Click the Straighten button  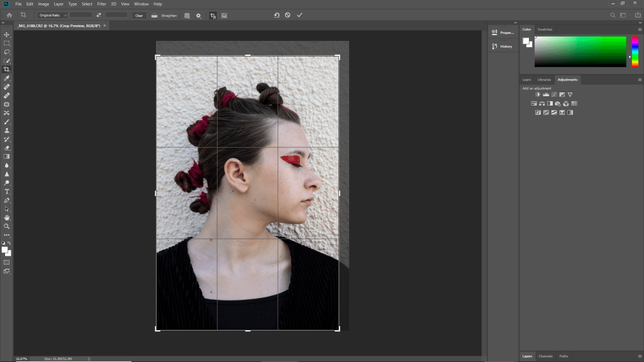[x=165, y=15]
